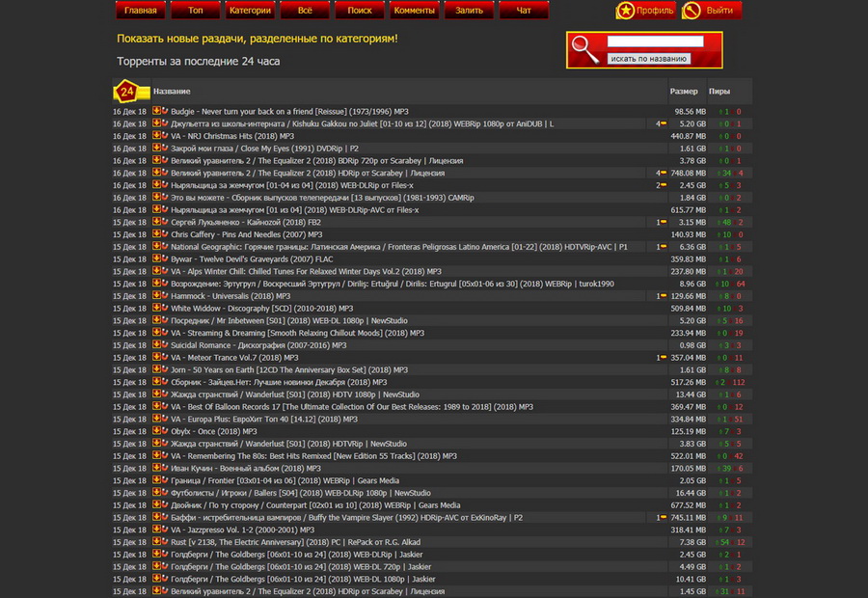This screenshot has width=868, height=598.
Task: Download torrent file for VA - NRJ Christmas Hits
Action: (x=156, y=135)
